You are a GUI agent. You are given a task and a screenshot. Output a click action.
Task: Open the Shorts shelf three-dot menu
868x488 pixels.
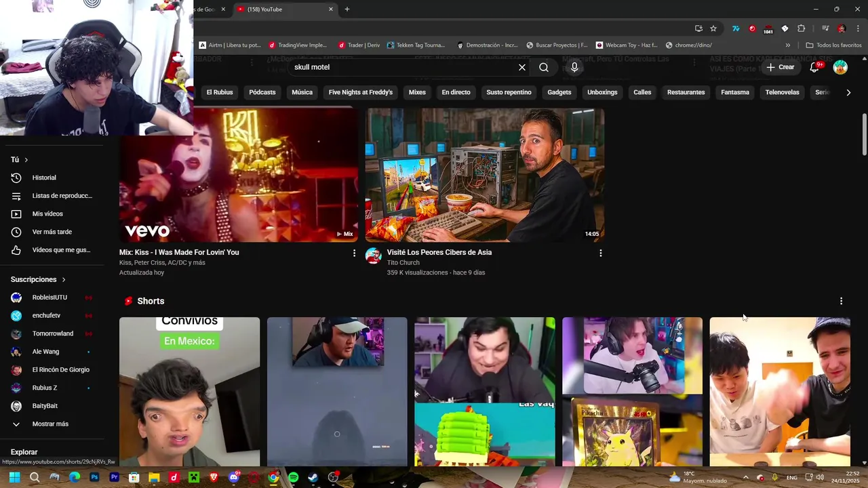click(841, 301)
